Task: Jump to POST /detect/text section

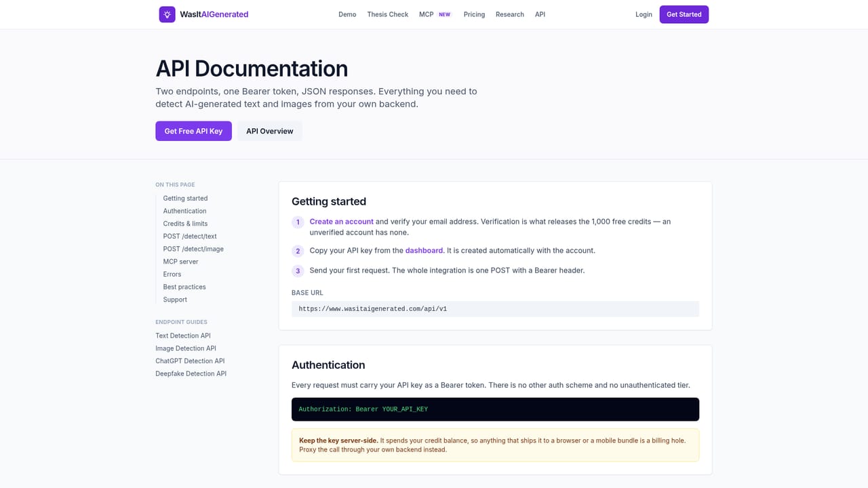Action: [x=190, y=237]
